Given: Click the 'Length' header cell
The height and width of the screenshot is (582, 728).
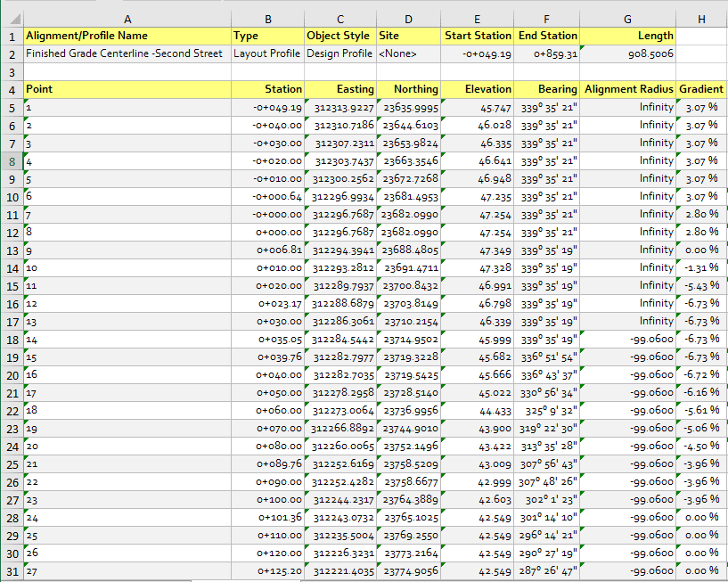Looking at the screenshot, I should click(x=627, y=37).
